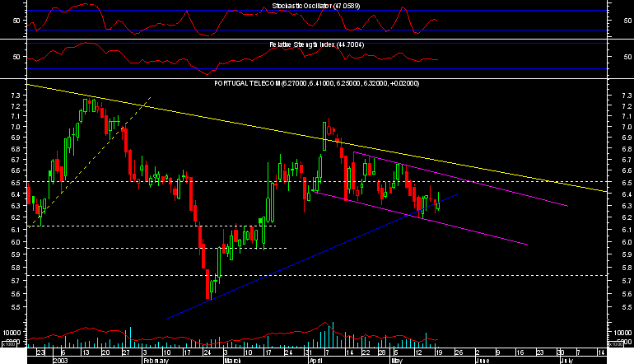Click the date label 31 on time axis
The image size is (634, 364).
[309, 352]
